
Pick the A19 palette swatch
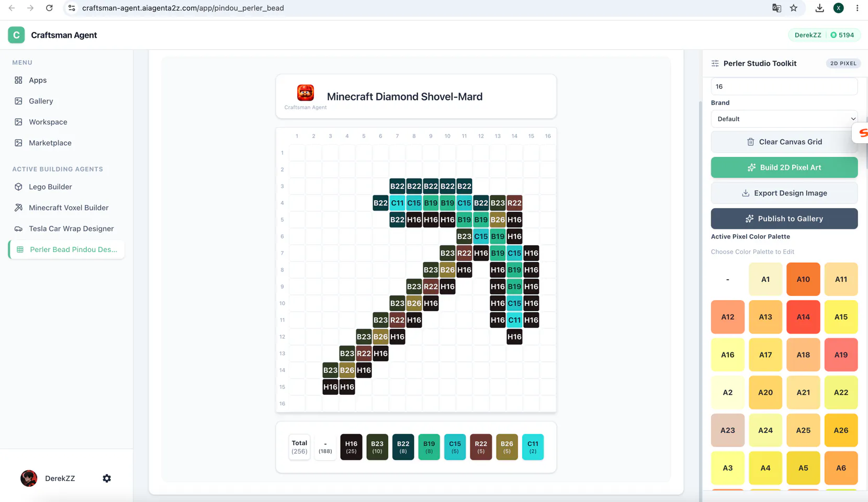click(x=841, y=355)
